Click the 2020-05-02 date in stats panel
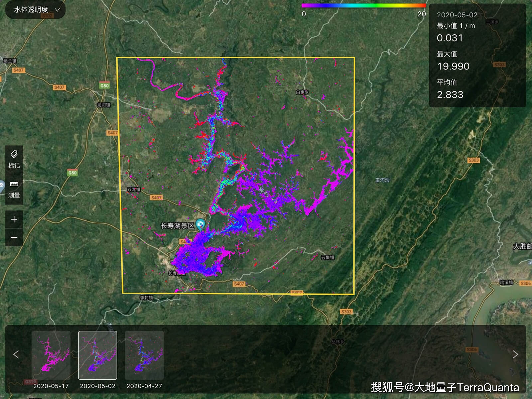Image resolution: width=532 pixels, height=399 pixels. pos(457,15)
